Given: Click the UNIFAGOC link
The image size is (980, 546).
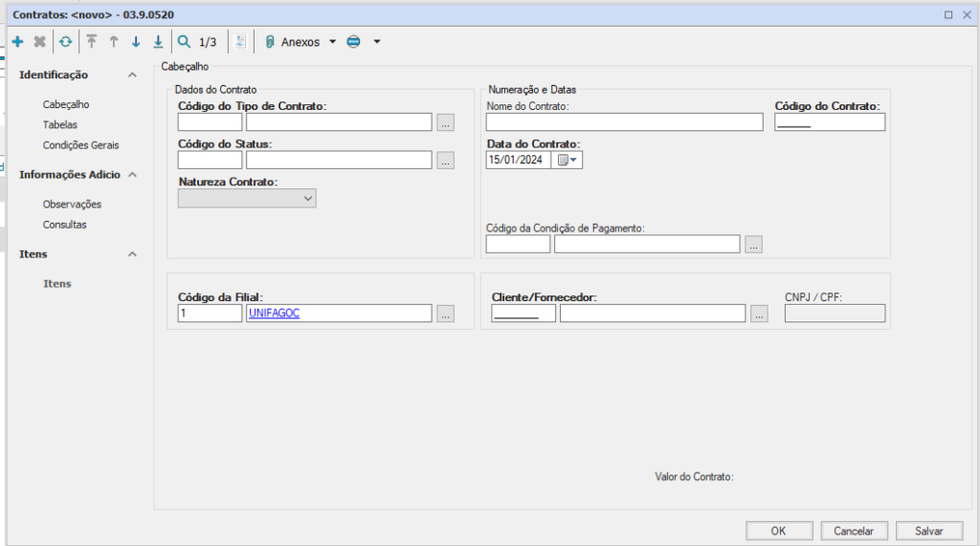Looking at the screenshot, I should coord(274,314).
